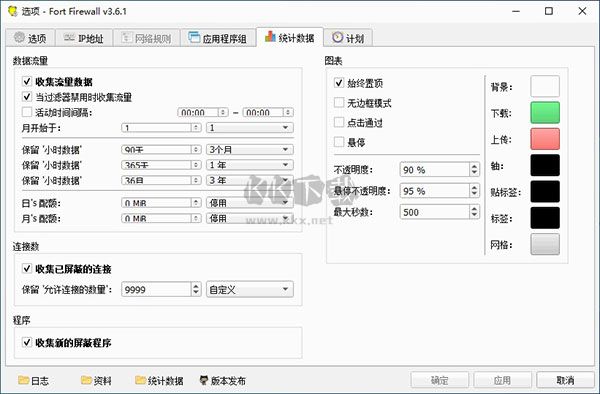Screen dimensions: 600x394
Task: Enable the 无边框模式 checkbox
Action: click(339, 103)
